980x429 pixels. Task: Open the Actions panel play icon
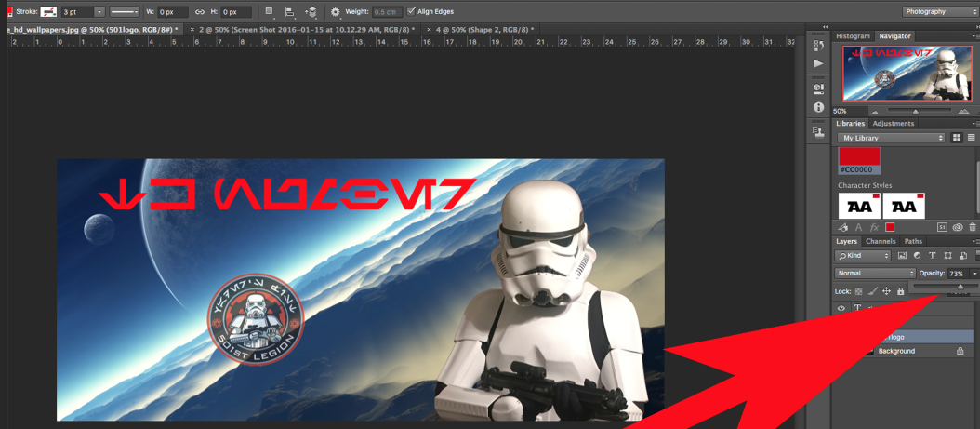coord(818,64)
